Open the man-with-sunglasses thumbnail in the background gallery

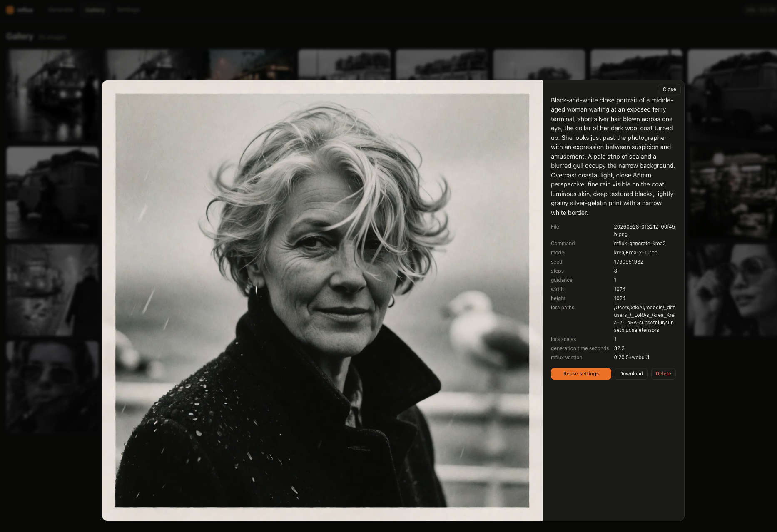point(52,387)
